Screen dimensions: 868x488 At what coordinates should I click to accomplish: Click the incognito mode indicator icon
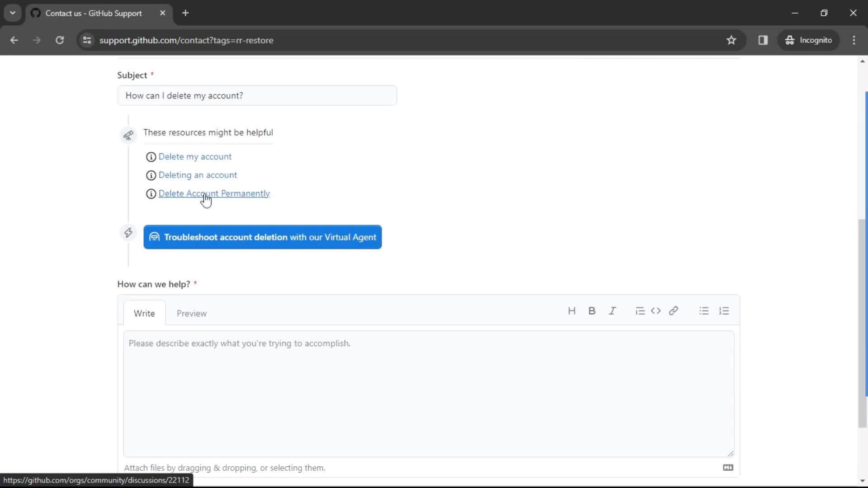(789, 40)
